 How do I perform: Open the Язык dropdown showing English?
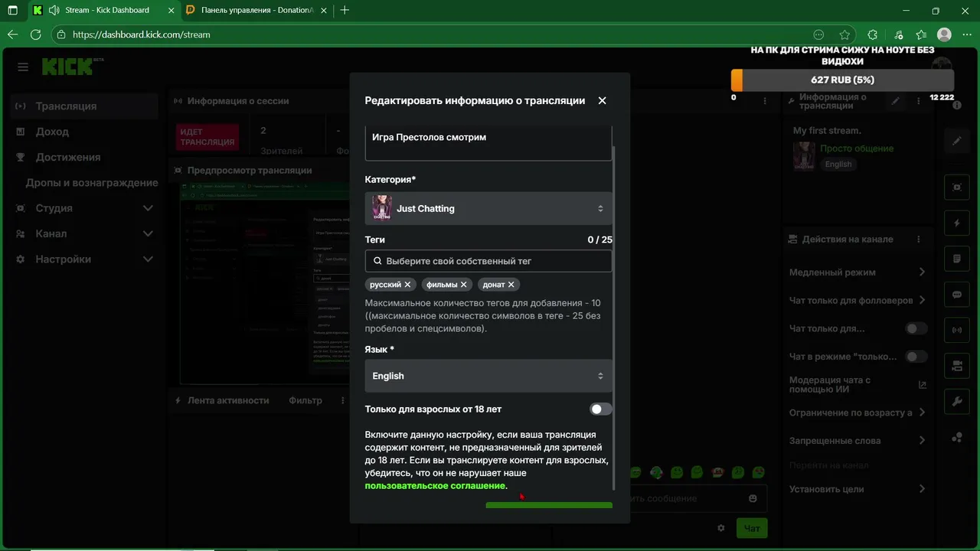pyautogui.click(x=488, y=376)
